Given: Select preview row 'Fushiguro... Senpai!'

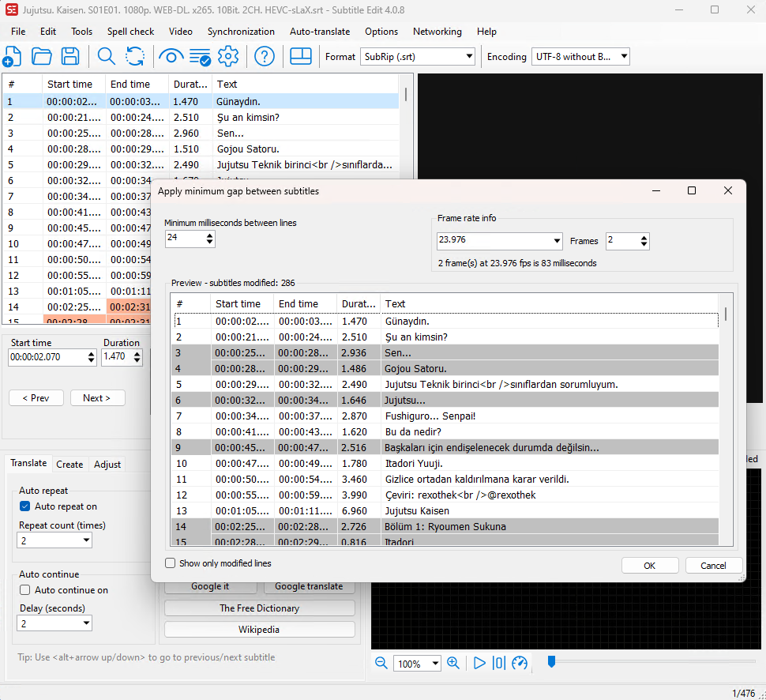Looking at the screenshot, I should pos(445,416).
